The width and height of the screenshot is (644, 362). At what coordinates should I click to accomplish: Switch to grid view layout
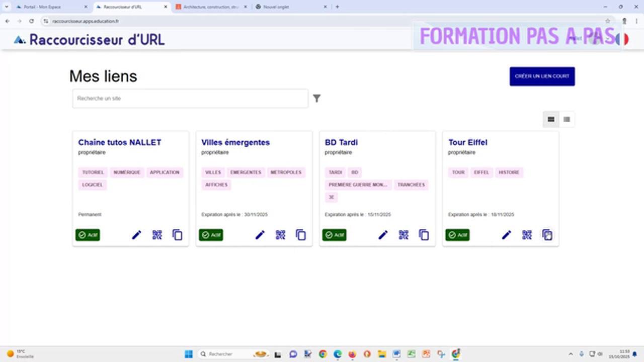[x=551, y=119]
